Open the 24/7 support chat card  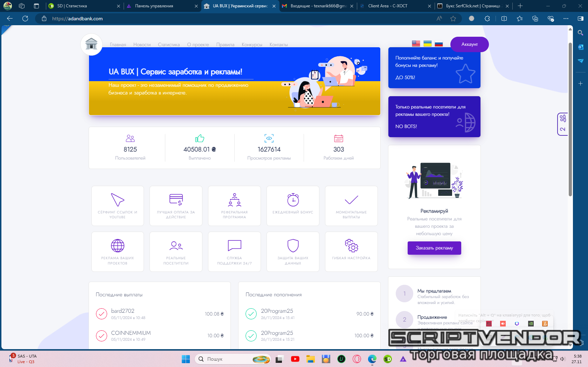234,252
